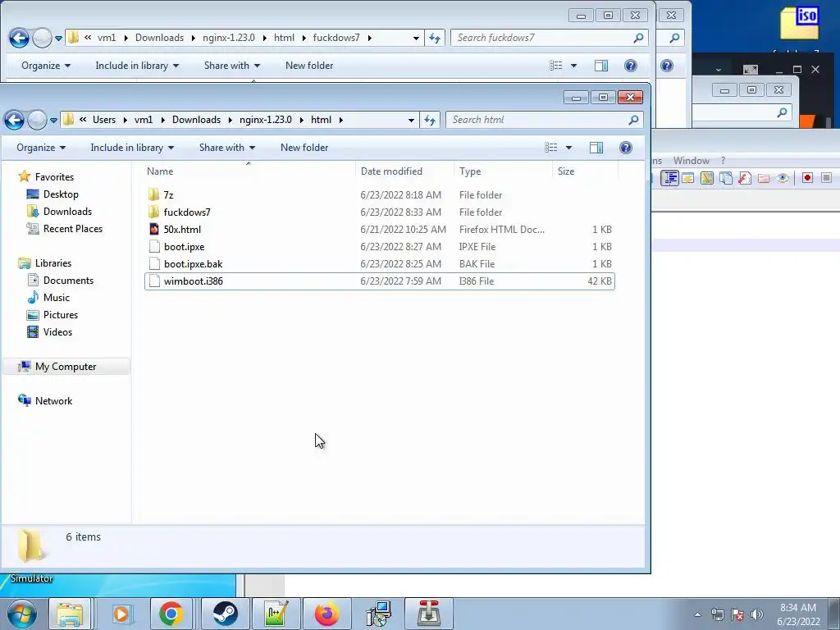
Task: Click red record macro icon in background toolbar
Action: tap(807, 178)
